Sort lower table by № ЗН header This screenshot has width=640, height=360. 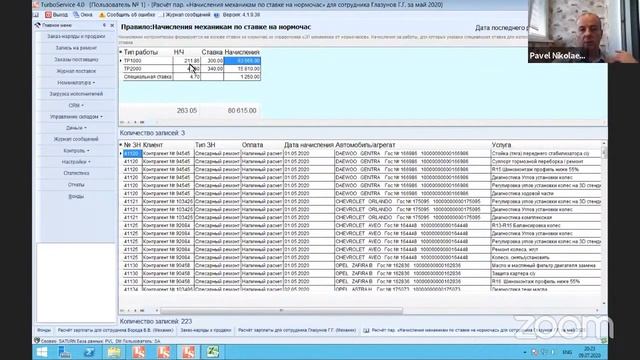click(x=132, y=145)
